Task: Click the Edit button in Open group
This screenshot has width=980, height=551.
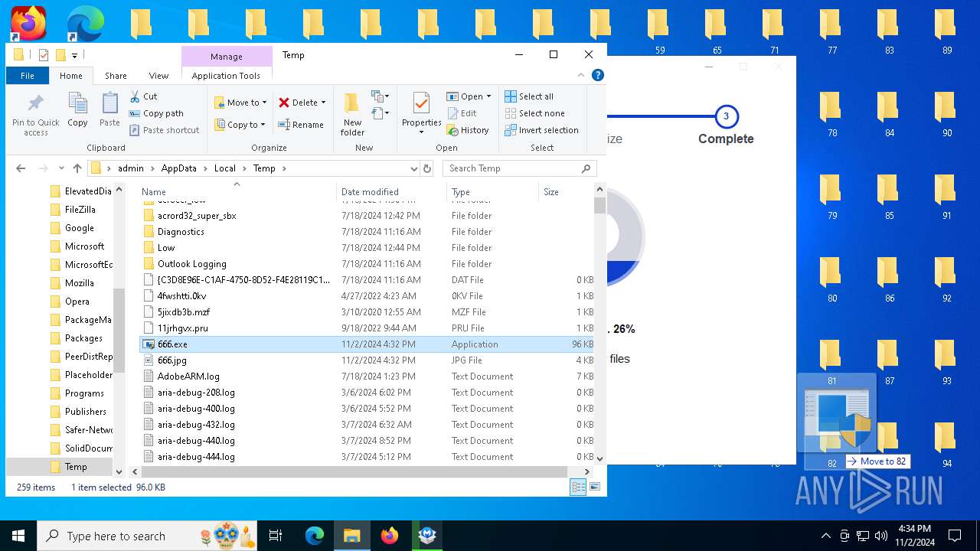Action: point(462,113)
